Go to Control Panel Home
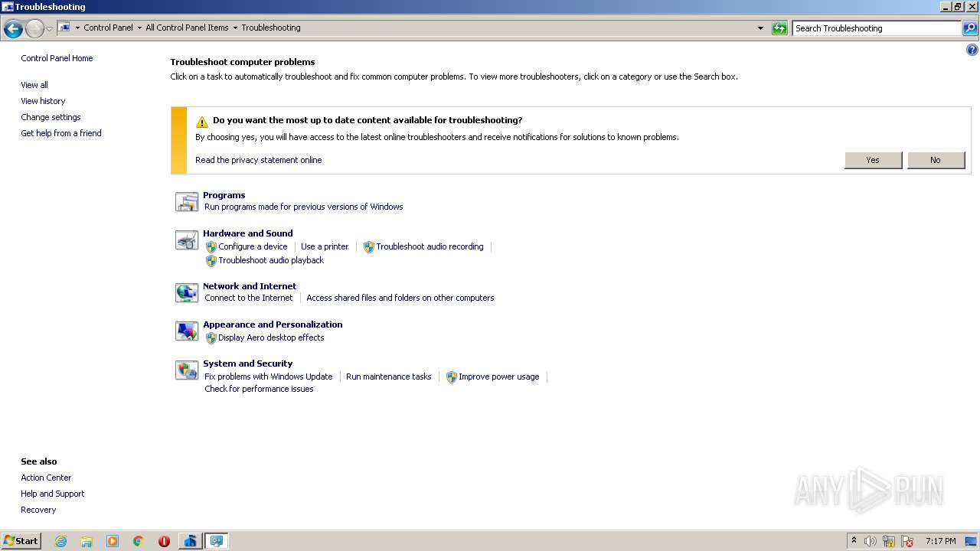 tap(57, 58)
